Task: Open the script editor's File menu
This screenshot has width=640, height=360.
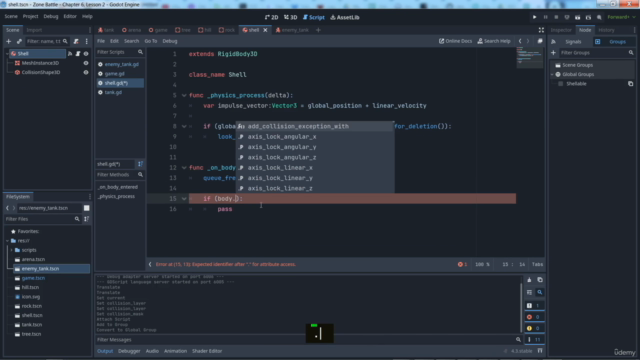Action: (101, 41)
